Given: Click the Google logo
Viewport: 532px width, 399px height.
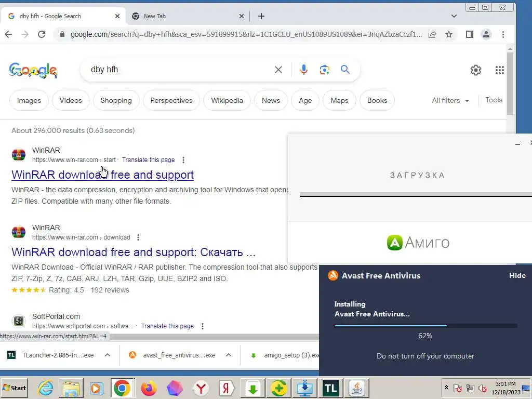Looking at the screenshot, I should coord(33,70).
